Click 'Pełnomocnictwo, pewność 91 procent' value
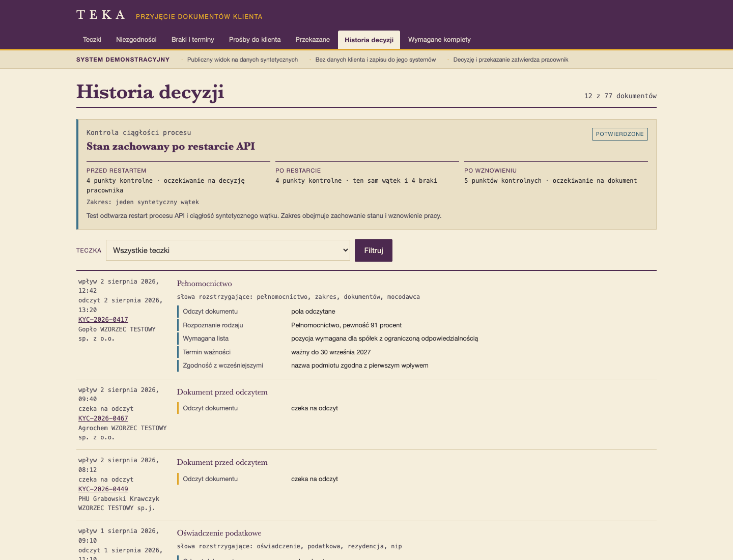This screenshot has width=733, height=560. coord(347,325)
